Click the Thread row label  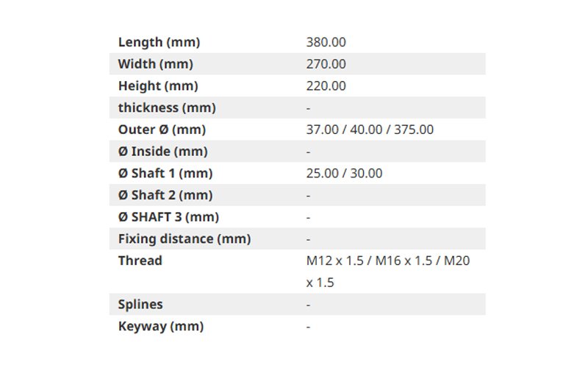click(x=140, y=261)
